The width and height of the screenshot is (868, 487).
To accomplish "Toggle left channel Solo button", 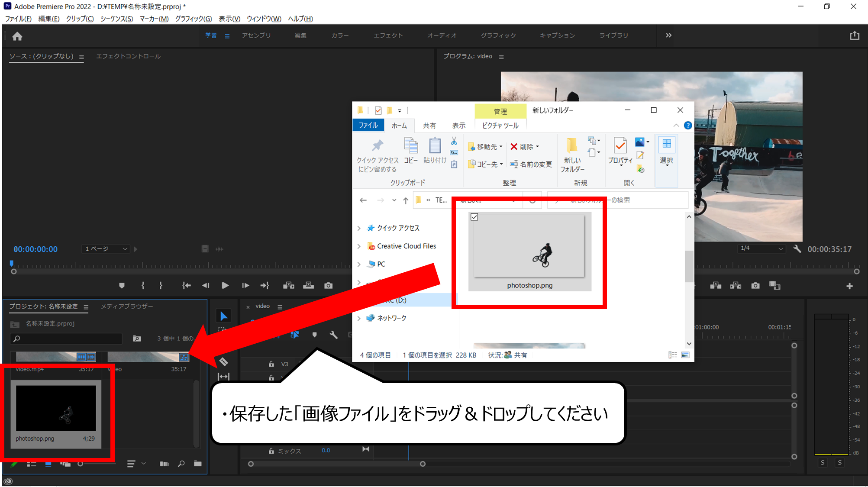I will [823, 463].
